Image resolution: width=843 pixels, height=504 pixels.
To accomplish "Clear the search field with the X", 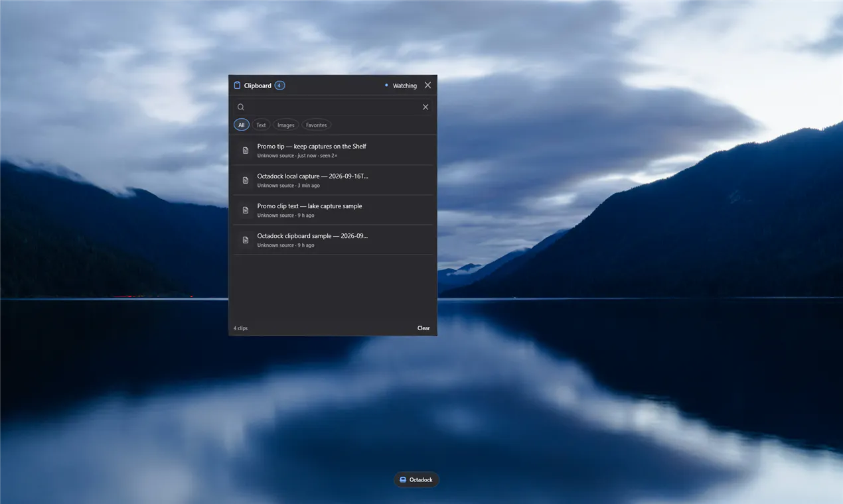I will point(425,107).
